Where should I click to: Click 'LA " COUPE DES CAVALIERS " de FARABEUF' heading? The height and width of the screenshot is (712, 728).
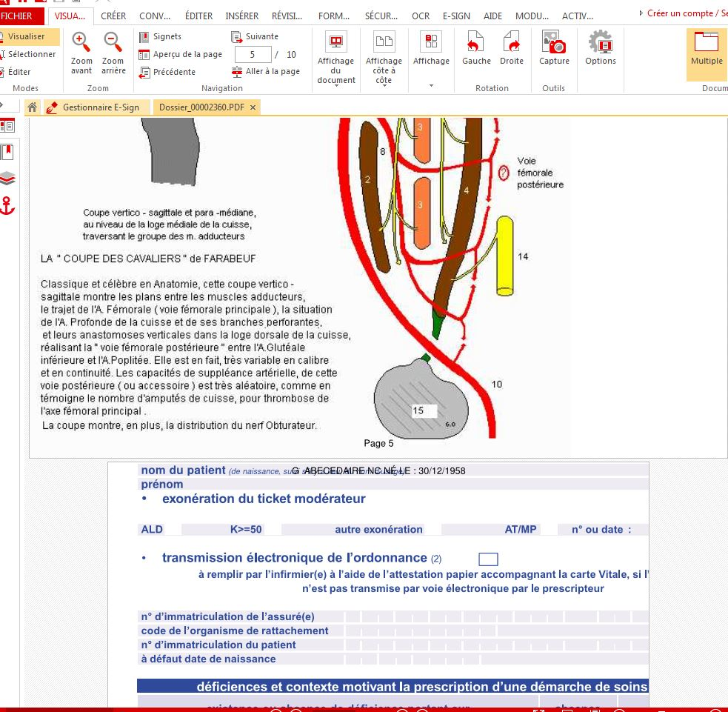[x=148, y=259]
